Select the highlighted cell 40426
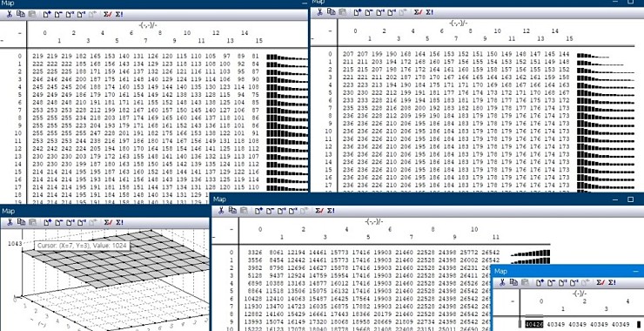Viewport: 644px width, 331px height. click(x=534, y=324)
